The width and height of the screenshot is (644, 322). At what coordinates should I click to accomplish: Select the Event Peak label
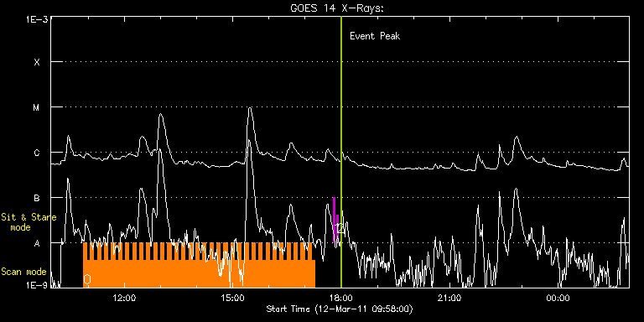(375, 36)
